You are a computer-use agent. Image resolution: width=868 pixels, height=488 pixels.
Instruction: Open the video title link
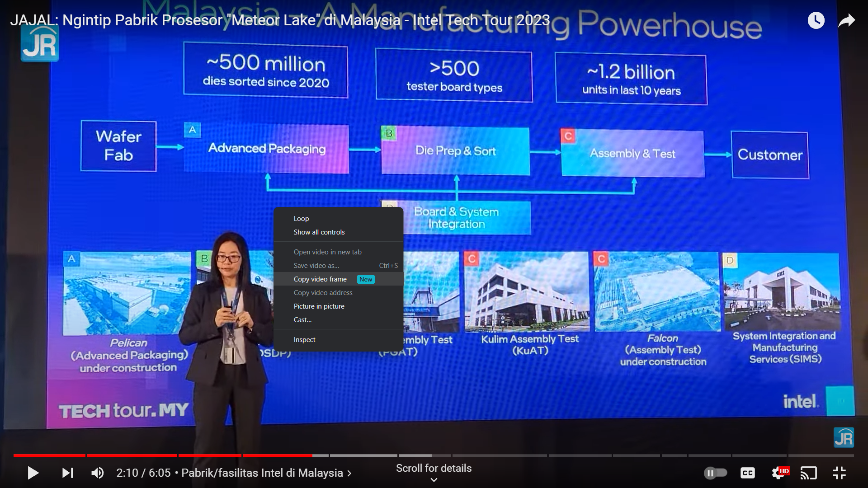click(x=279, y=20)
